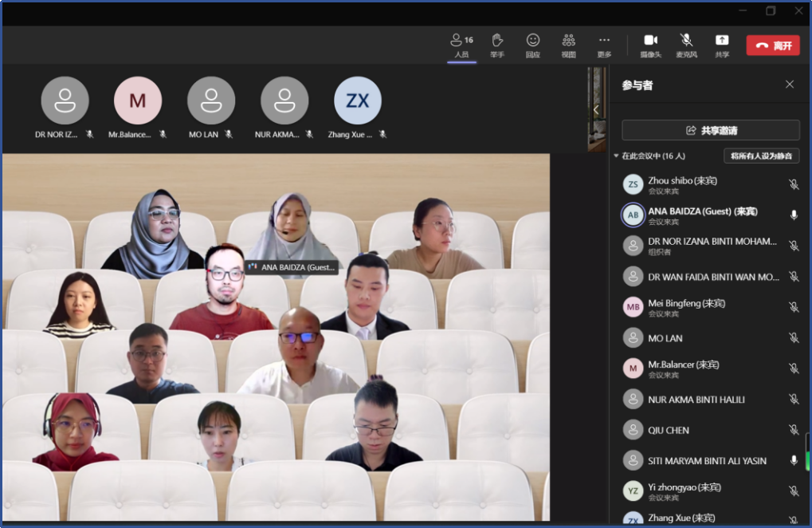
Task: Click the Mr.Balancer M avatar at top
Action: pyautogui.click(x=137, y=100)
